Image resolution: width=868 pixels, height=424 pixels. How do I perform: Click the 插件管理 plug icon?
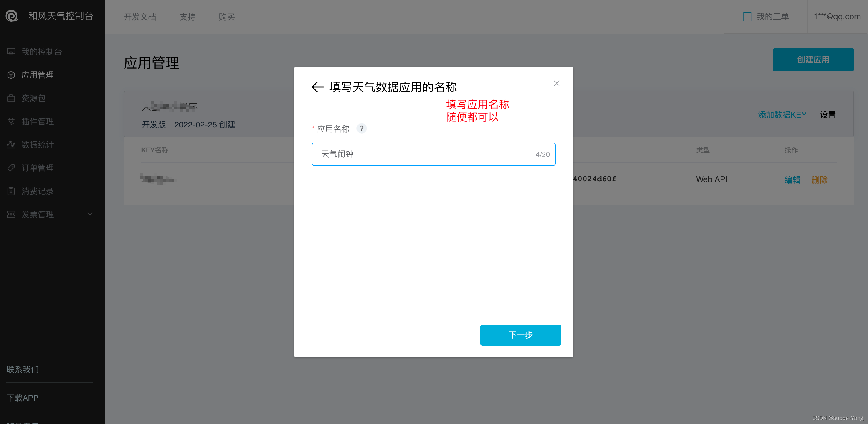tap(11, 121)
